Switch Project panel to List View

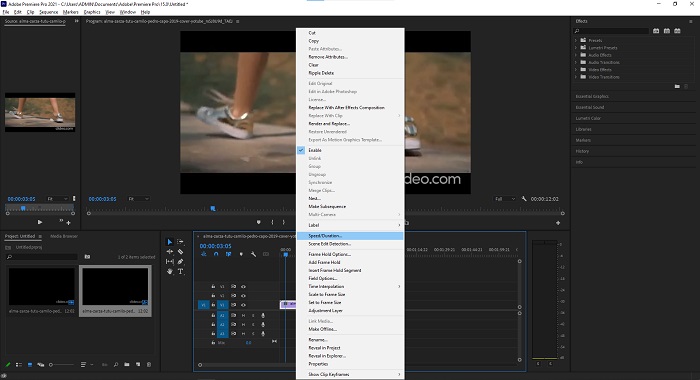tap(19, 365)
